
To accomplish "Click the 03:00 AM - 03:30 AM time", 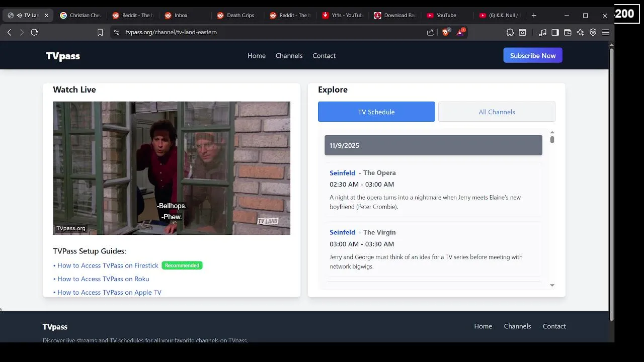I will click(x=362, y=244).
